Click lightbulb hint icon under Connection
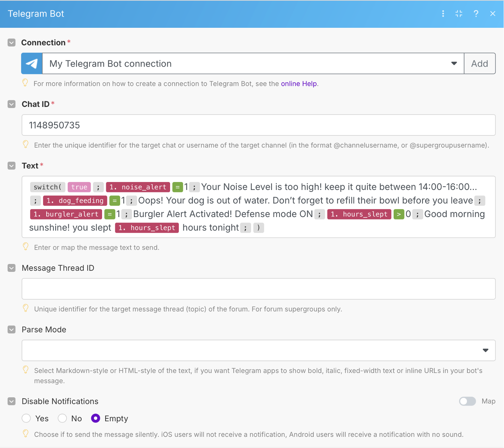This screenshot has height=448, width=504. point(25,83)
